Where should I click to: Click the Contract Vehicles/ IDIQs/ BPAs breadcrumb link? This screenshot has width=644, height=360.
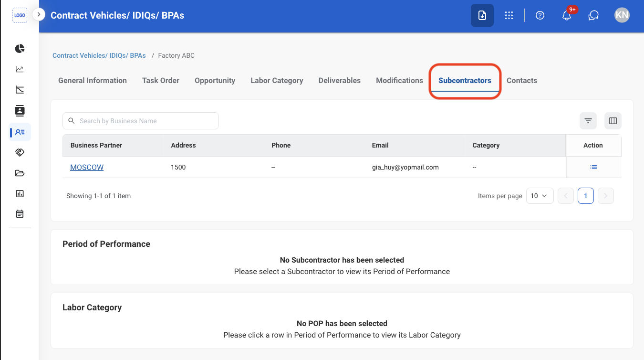[99, 55]
